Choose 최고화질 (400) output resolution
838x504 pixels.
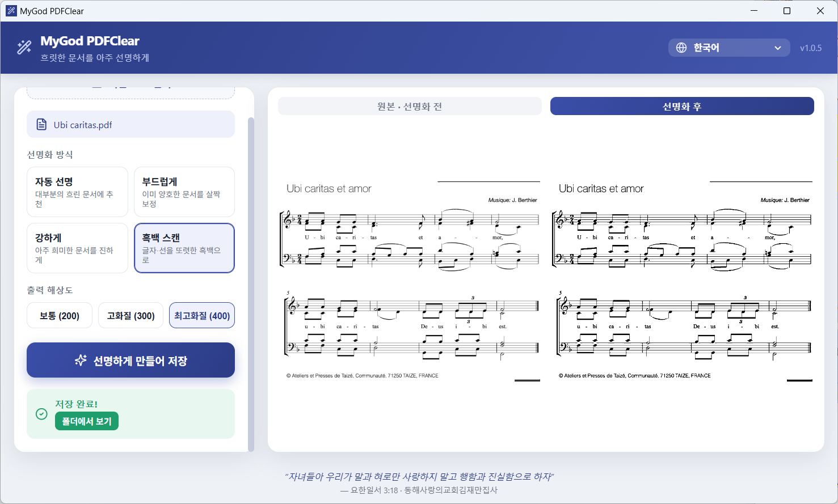pyautogui.click(x=202, y=315)
